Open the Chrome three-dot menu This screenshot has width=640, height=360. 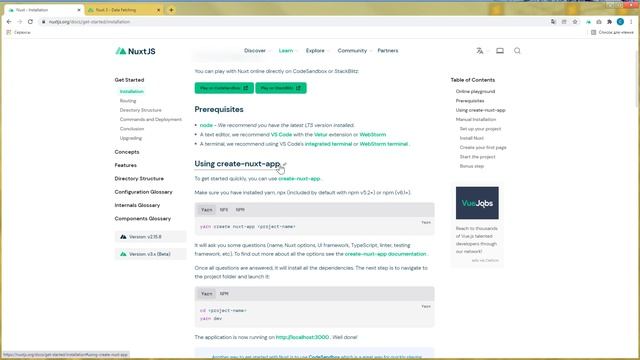coord(631,22)
